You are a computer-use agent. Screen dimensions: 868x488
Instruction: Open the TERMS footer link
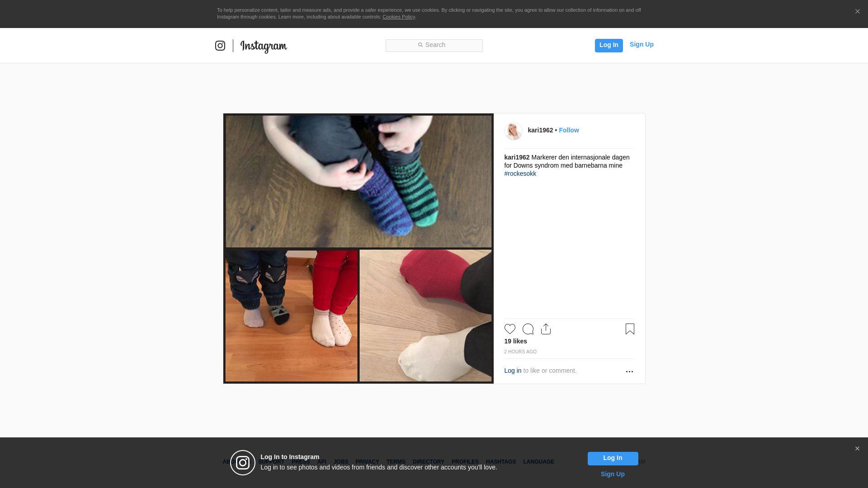coord(396,462)
